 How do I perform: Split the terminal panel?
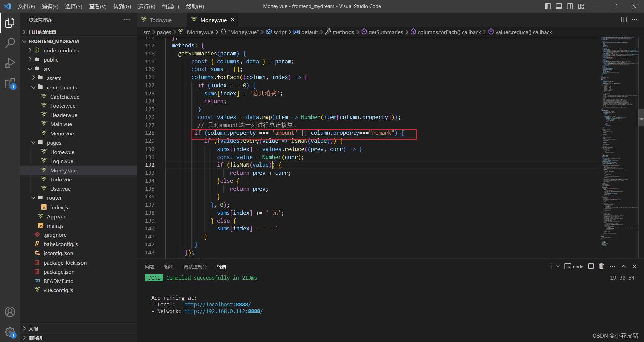591,266
